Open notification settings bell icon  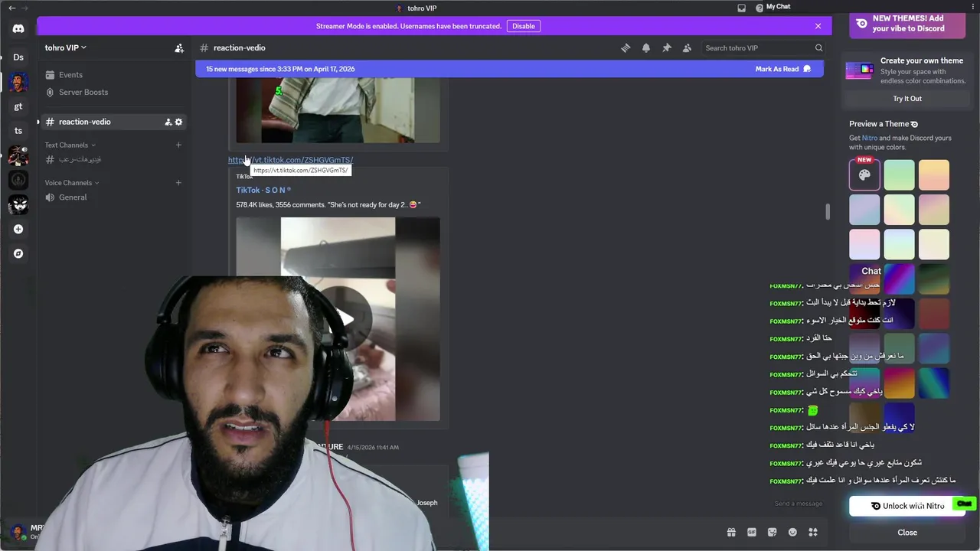(x=646, y=47)
